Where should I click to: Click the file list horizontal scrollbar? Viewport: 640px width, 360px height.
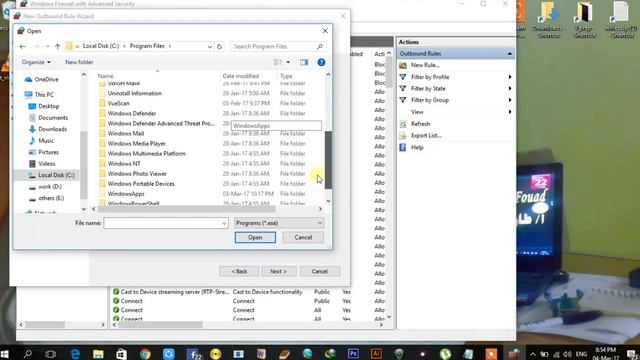tap(187, 209)
